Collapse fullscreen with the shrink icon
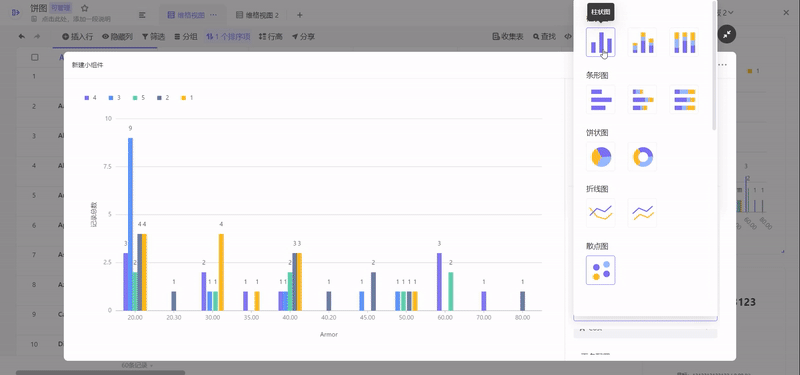 pyautogui.click(x=727, y=34)
